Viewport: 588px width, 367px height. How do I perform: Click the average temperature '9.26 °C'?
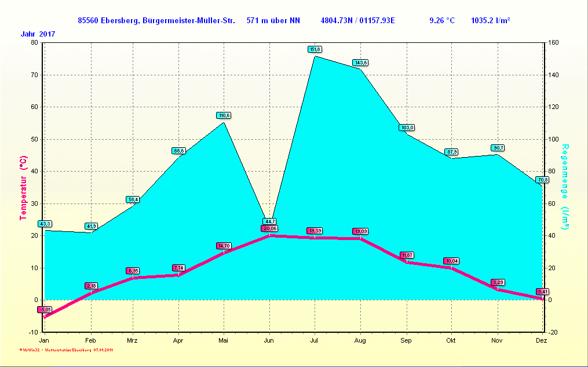[x=441, y=21]
